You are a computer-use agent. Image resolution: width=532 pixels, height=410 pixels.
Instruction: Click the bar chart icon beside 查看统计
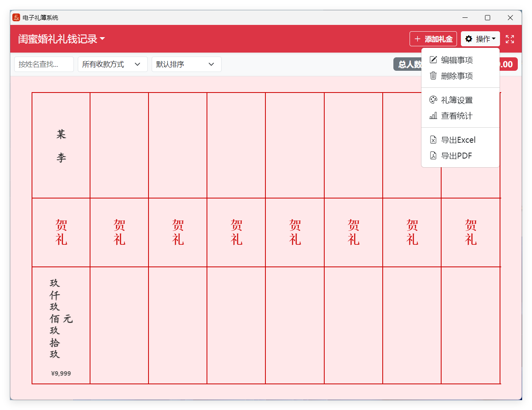click(433, 115)
